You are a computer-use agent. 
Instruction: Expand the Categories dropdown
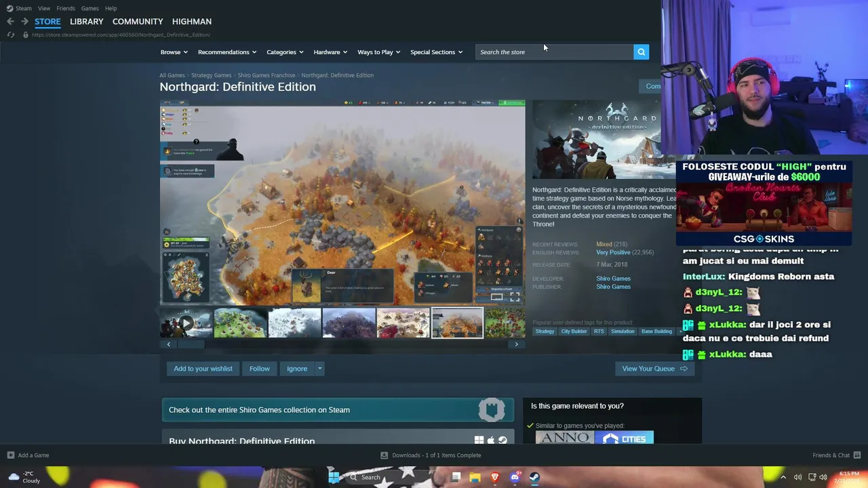tap(285, 52)
